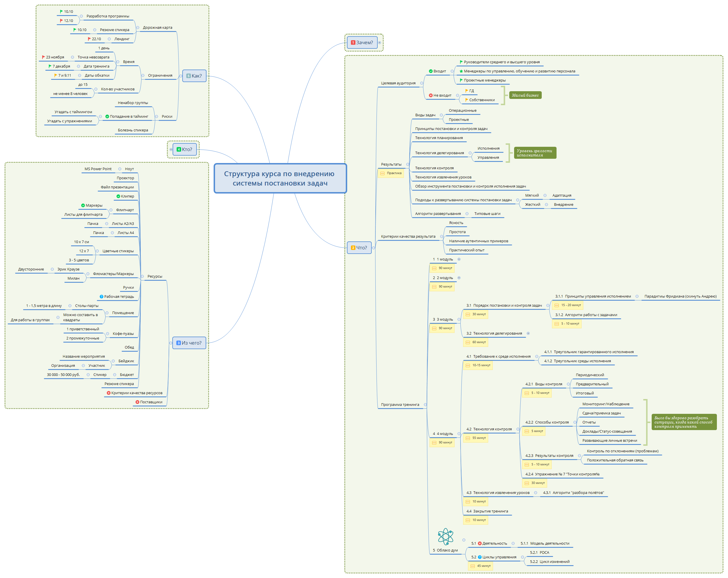
Task: Click orange flag next to Собственники
Action: (466, 100)
